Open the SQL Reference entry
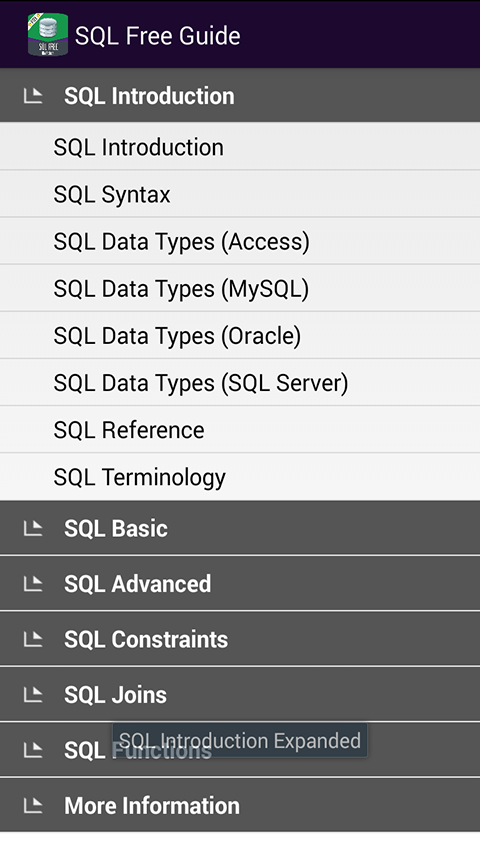 [x=240, y=430]
